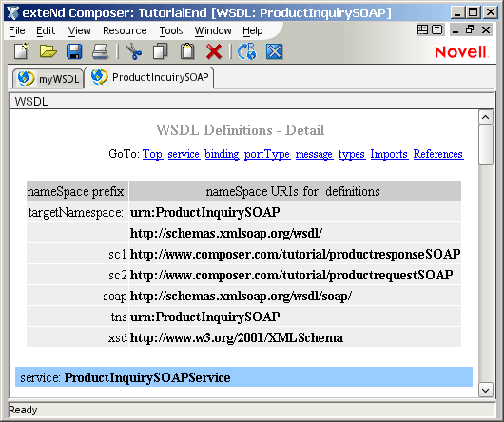The image size is (504, 422).
Task: Open the Edit menu
Action: point(46,30)
